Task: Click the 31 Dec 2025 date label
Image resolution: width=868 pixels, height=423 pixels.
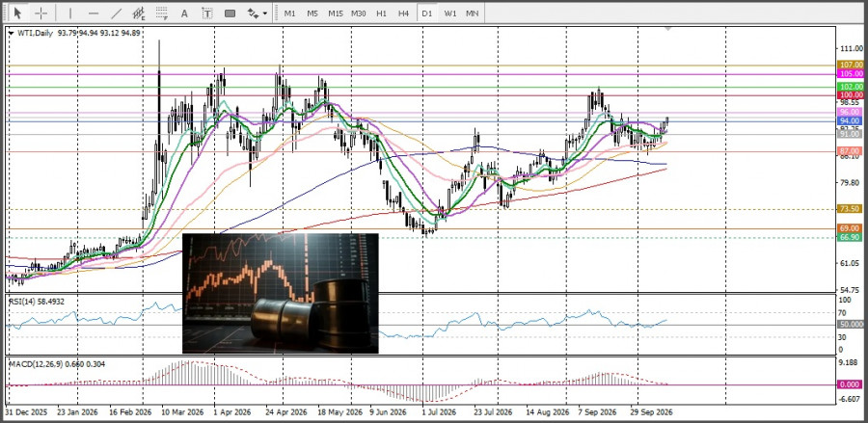Action: (27, 412)
